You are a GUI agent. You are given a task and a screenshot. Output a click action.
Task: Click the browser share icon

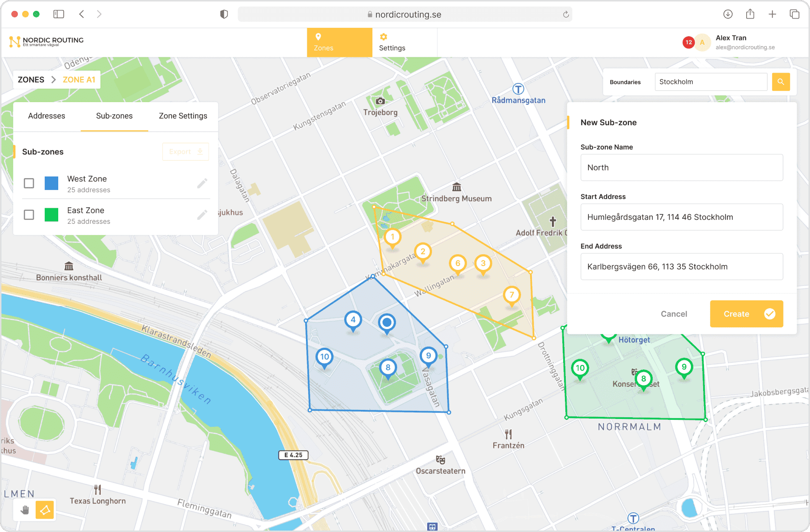[750, 14]
